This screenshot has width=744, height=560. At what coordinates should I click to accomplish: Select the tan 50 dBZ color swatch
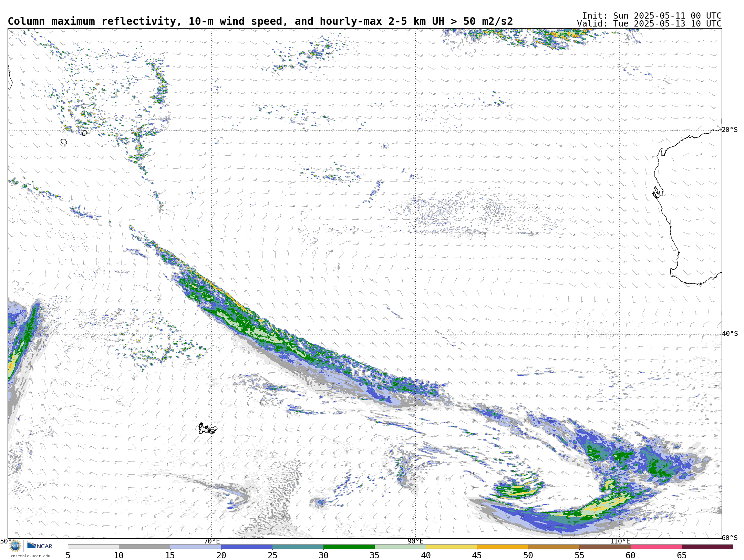tap(554, 547)
